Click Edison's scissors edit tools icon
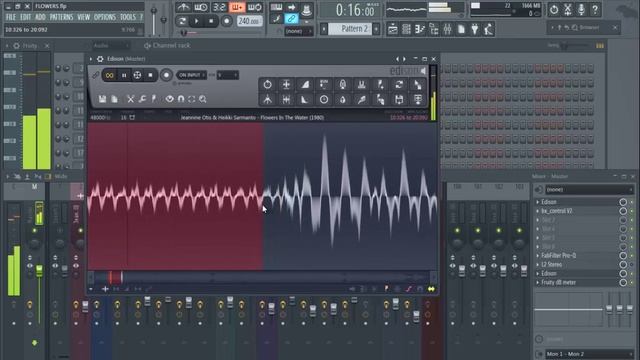The image size is (640, 360). tap(130, 99)
